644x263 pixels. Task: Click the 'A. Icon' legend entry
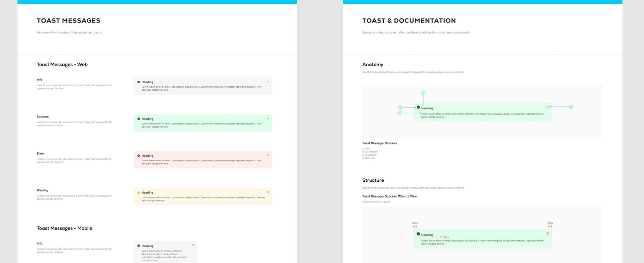(x=366, y=149)
